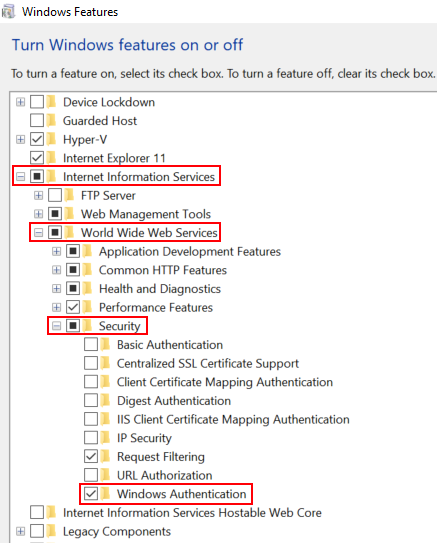Check the Digest Authentication checkbox
The height and width of the screenshot is (543, 437).
tap(91, 401)
